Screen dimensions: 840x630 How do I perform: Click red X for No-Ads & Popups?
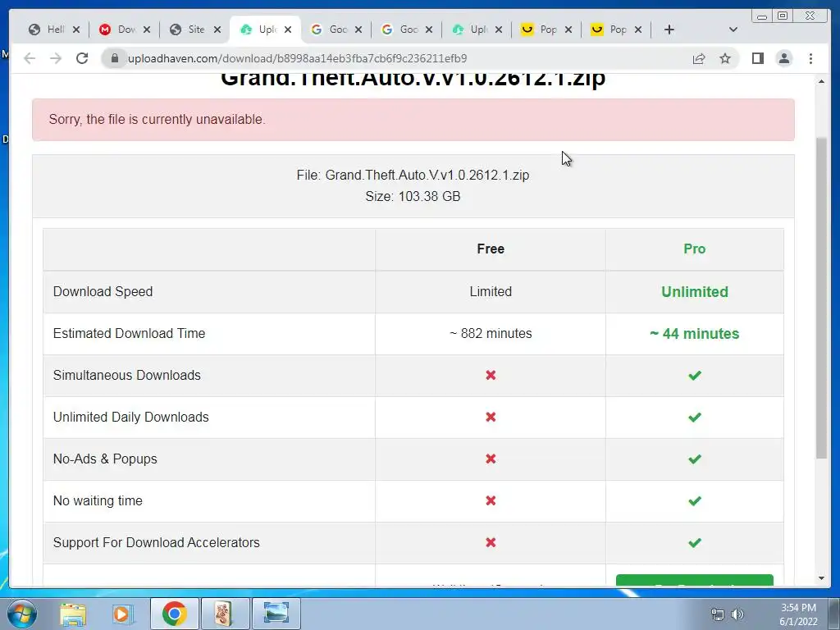(x=491, y=459)
